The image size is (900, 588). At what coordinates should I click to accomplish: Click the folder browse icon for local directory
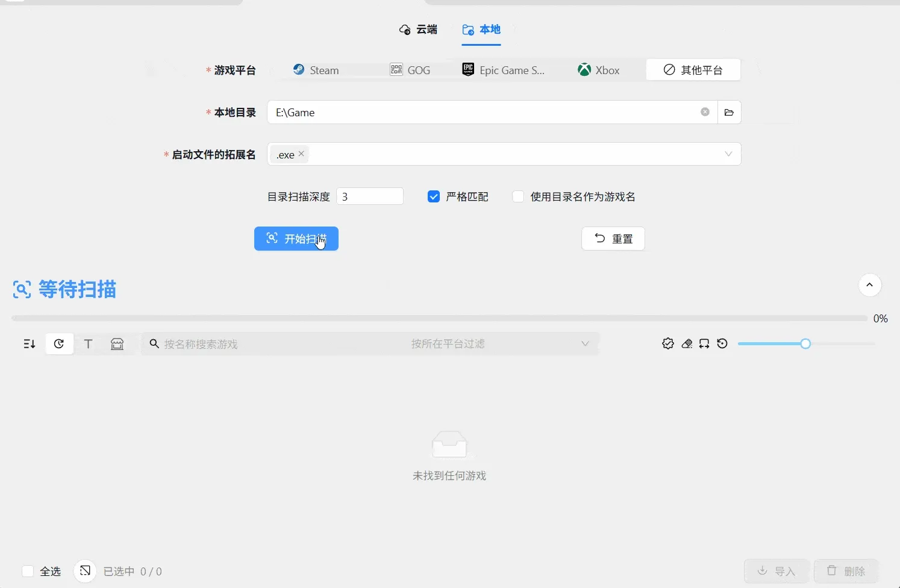(729, 112)
